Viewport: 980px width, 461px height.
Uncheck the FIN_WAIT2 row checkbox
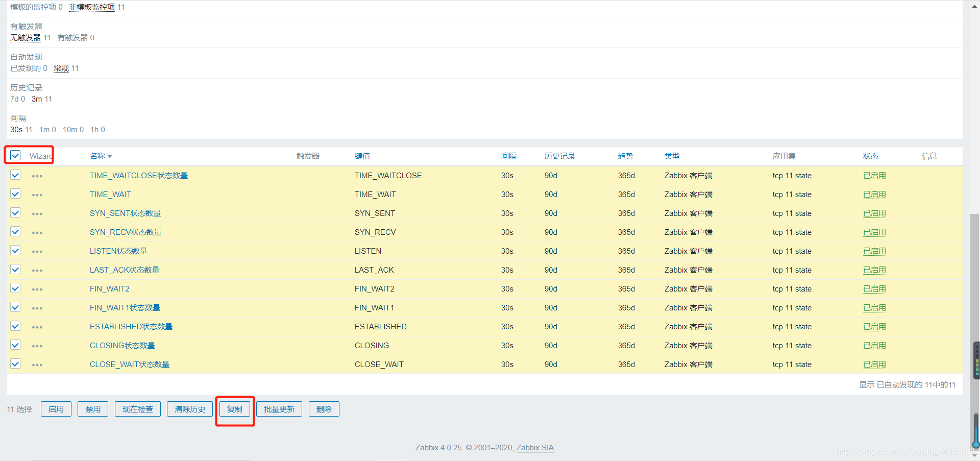click(15, 288)
